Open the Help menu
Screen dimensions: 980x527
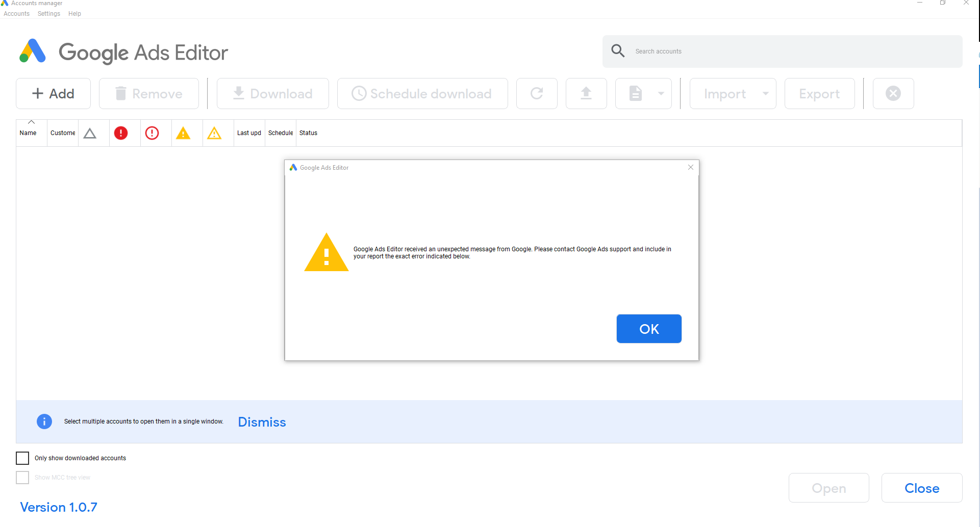74,14
